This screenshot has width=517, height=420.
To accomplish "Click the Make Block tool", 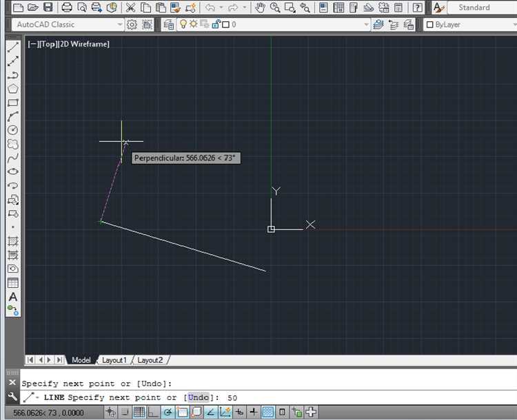I will point(13,214).
